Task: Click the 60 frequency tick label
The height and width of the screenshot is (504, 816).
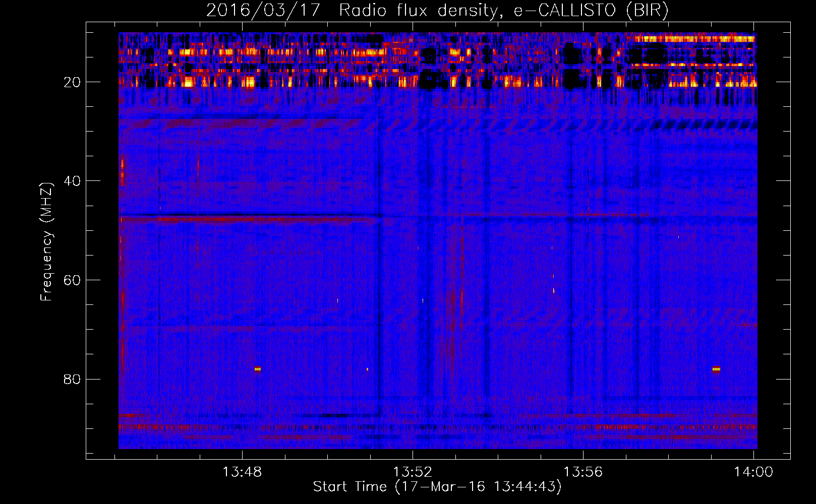Action: [73, 280]
